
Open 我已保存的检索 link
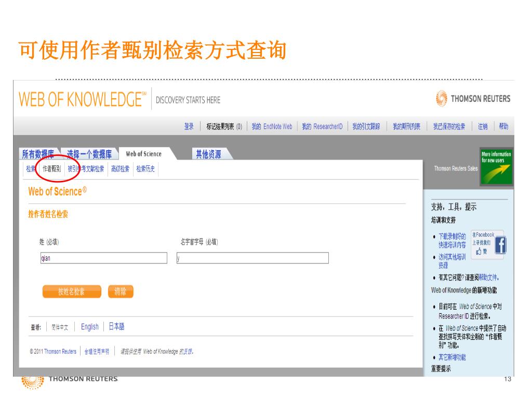449,127
